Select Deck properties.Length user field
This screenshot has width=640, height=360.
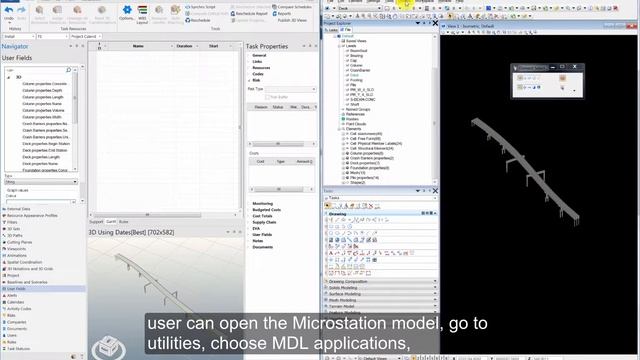41,157
